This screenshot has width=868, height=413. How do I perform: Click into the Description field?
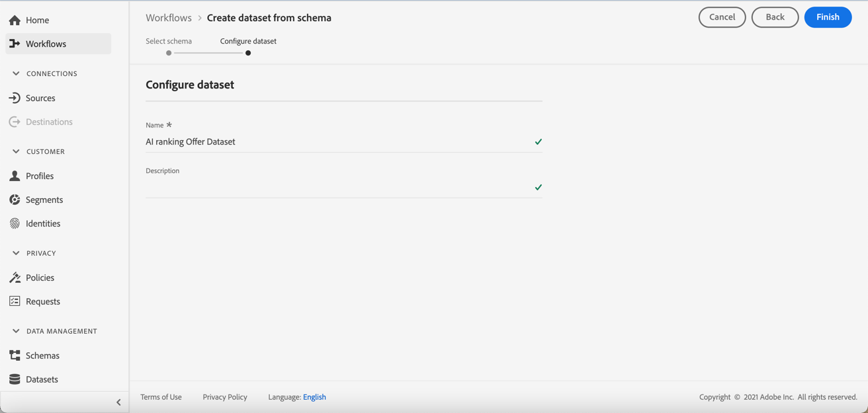(x=337, y=188)
